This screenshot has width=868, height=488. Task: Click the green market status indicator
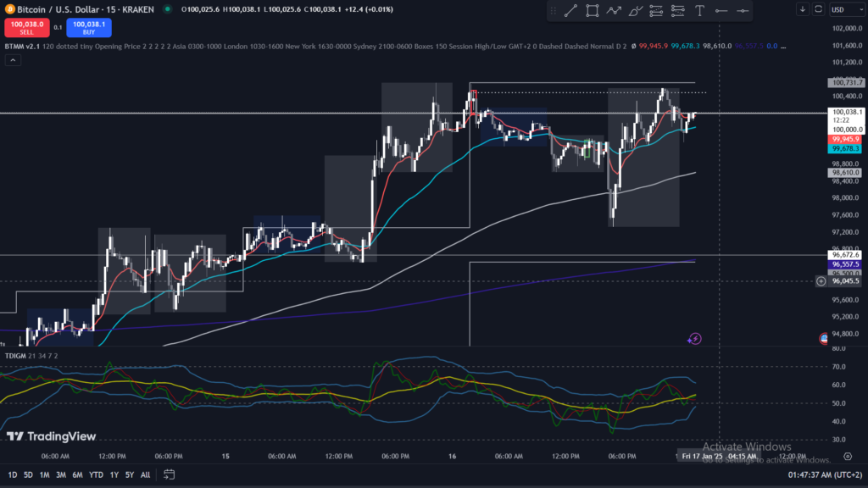[166, 9]
